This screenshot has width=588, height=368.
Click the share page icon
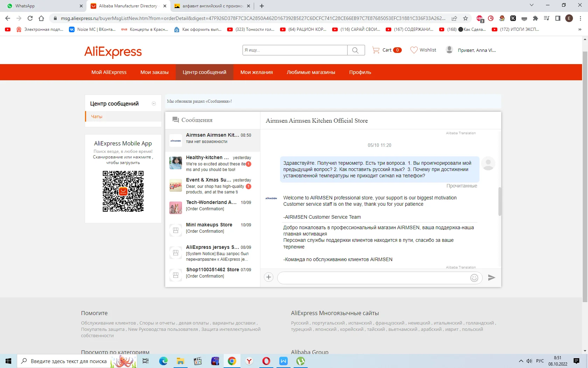(454, 18)
